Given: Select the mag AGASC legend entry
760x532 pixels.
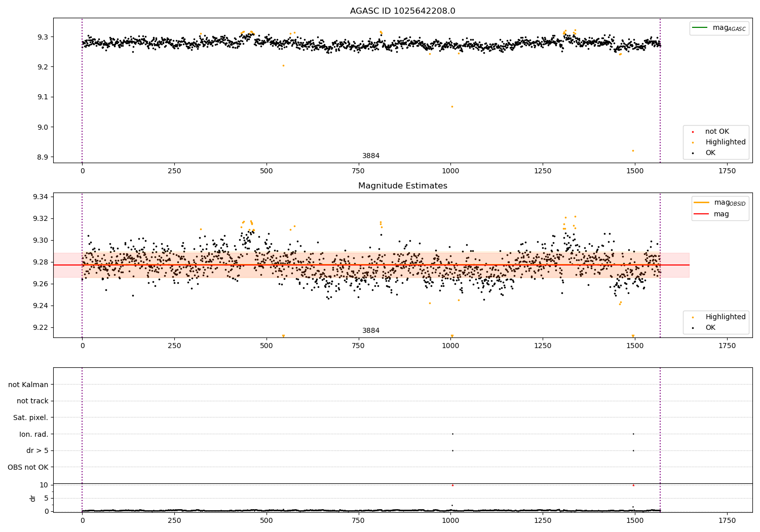Looking at the screenshot, I should tap(718, 28).
